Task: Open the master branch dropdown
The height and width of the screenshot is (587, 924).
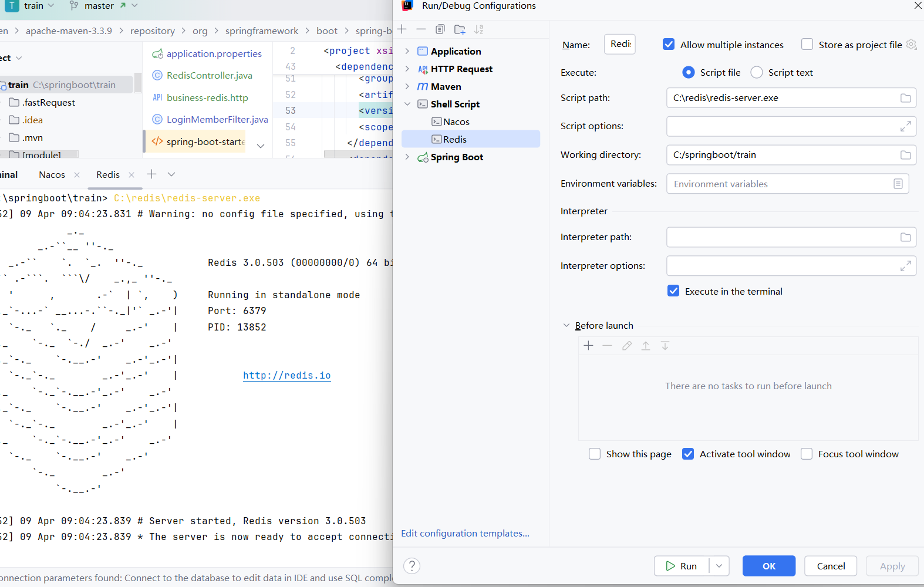Action: click(135, 5)
